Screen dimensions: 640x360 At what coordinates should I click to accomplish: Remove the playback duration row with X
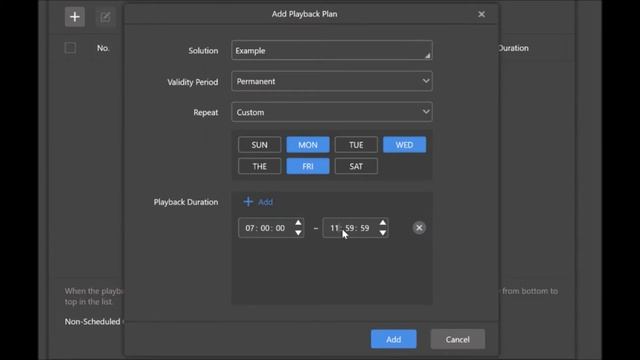(419, 228)
